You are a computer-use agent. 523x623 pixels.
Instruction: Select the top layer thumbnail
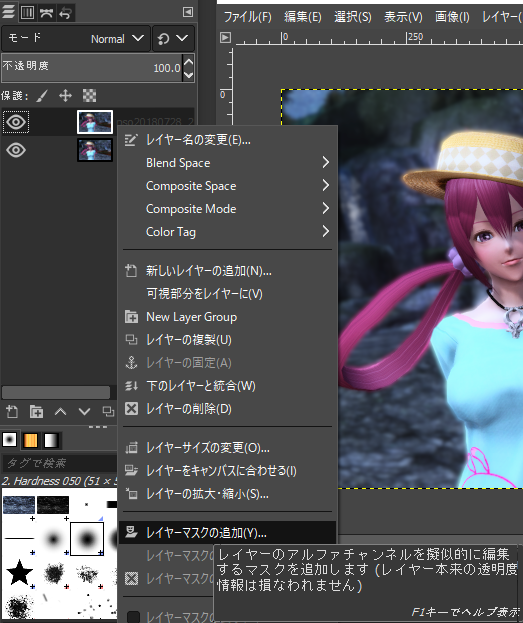(95, 122)
